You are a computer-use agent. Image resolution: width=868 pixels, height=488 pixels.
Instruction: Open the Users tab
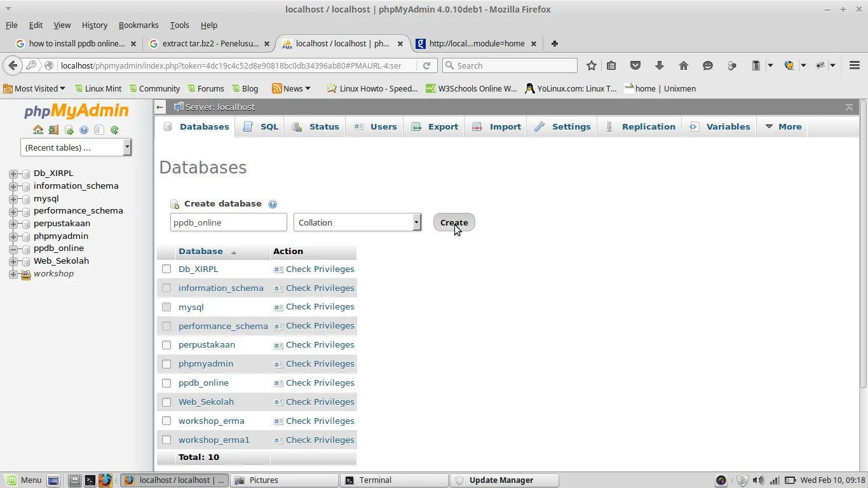click(376, 126)
